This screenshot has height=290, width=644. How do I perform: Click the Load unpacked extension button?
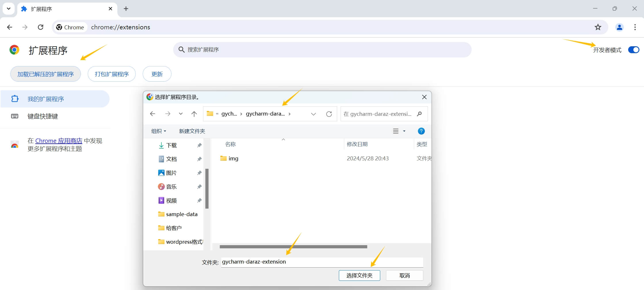click(x=45, y=74)
